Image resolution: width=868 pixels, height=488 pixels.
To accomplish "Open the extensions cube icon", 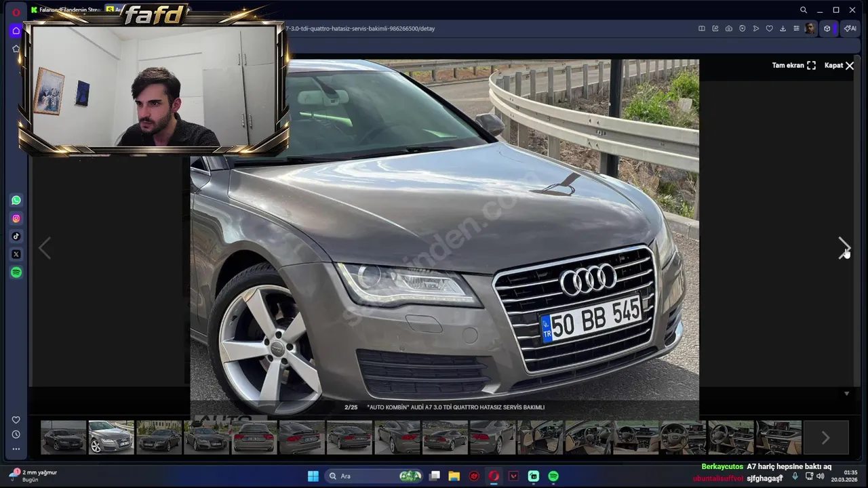I will tap(827, 28).
